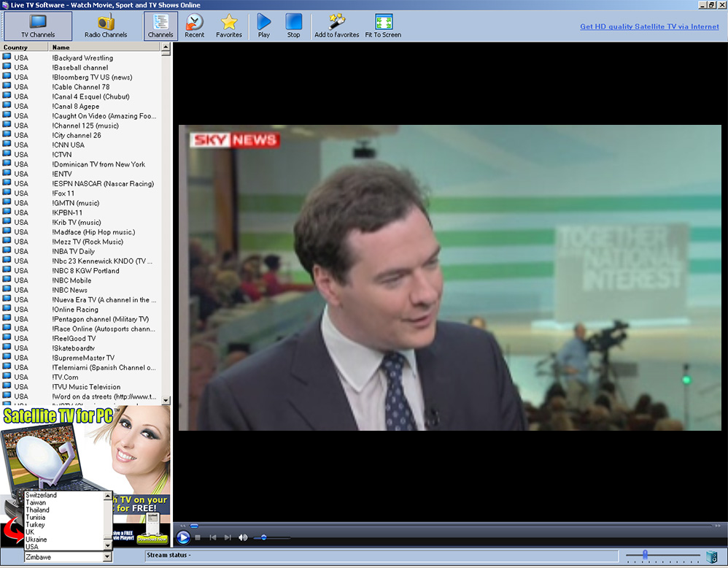Click TV icon beside !TV.Com
728x568 pixels.
click(x=7, y=377)
